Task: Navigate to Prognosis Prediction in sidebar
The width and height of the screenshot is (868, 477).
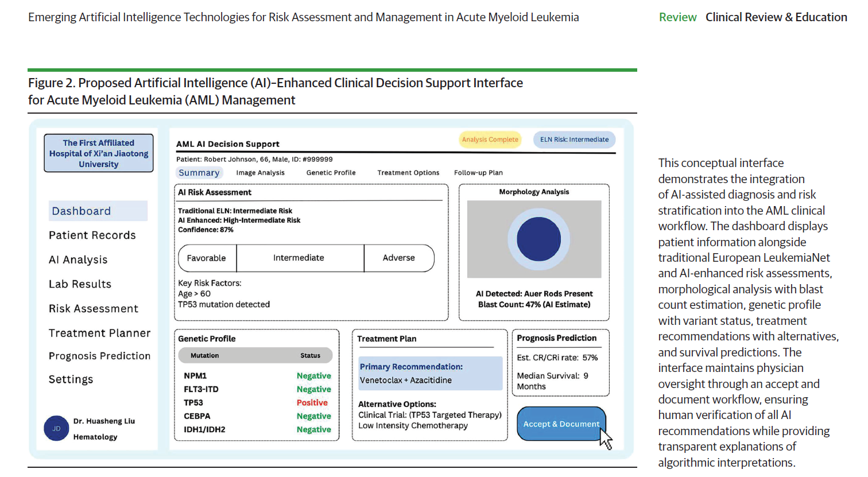Action: [x=99, y=356]
